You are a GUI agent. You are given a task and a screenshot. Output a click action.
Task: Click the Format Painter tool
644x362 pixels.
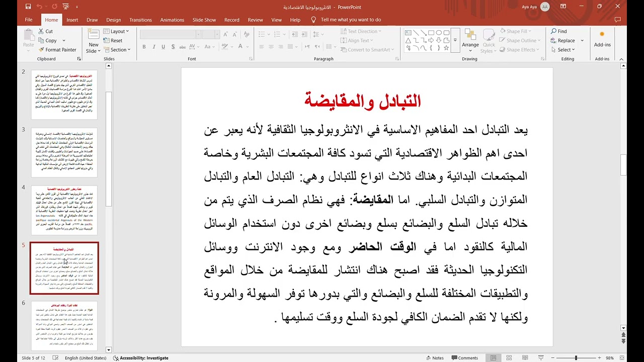57,50
